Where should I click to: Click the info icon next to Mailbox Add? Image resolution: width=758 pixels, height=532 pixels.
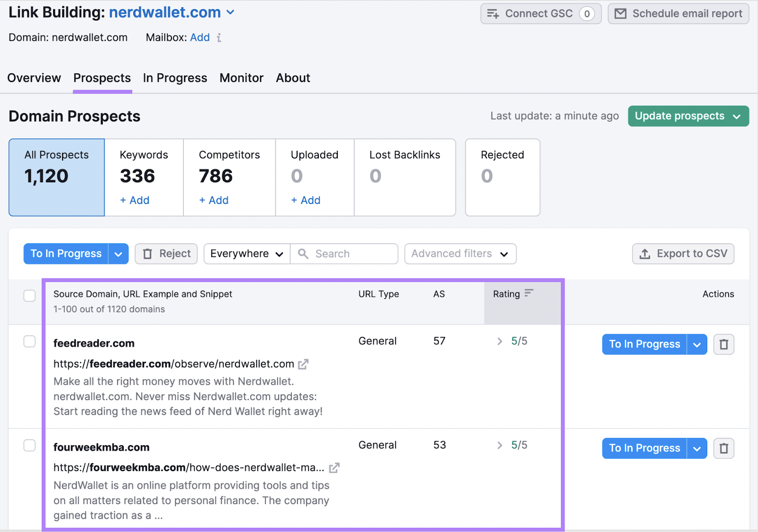pos(219,37)
